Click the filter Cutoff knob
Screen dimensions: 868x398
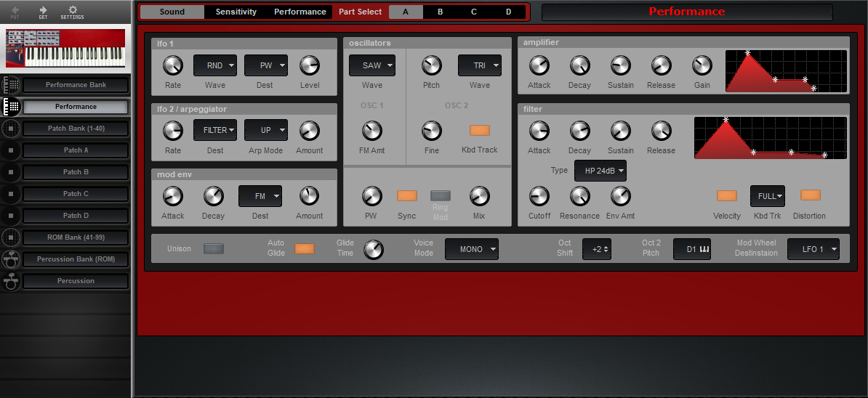(x=539, y=196)
